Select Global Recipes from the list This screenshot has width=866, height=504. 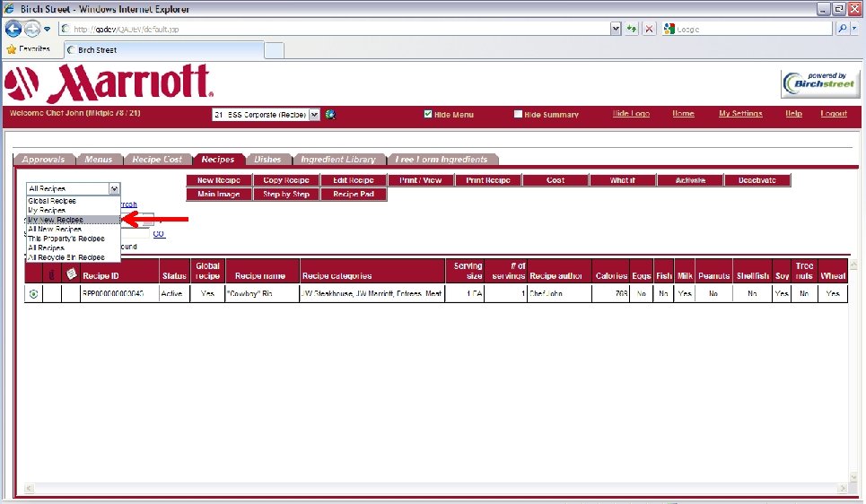73,201
